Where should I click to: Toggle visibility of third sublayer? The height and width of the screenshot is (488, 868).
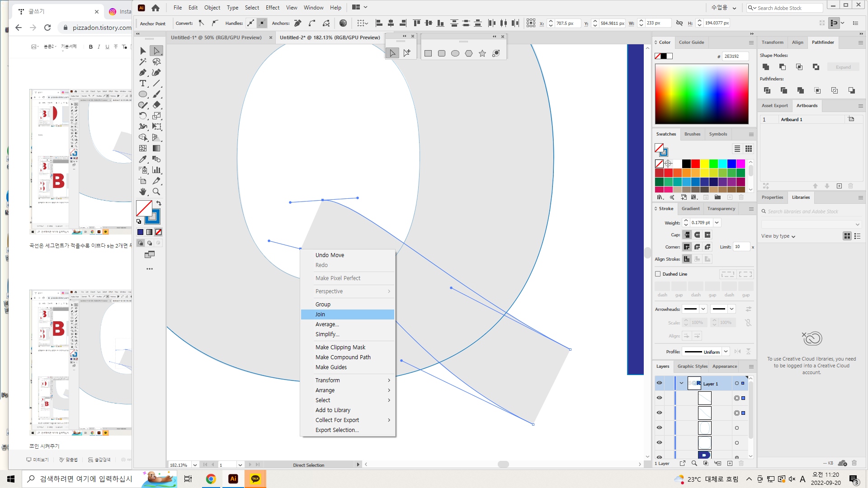(x=659, y=428)
